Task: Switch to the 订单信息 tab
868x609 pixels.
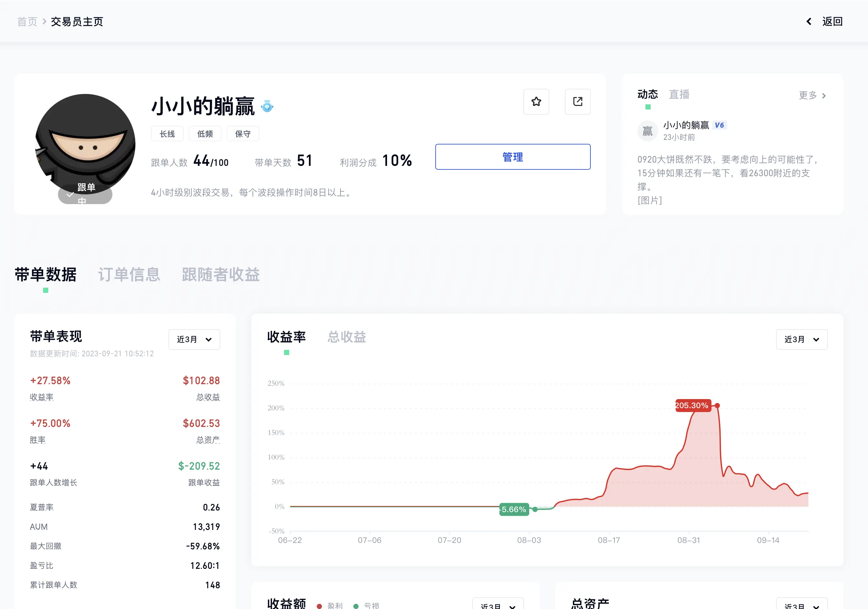Action: click(129, 274)
